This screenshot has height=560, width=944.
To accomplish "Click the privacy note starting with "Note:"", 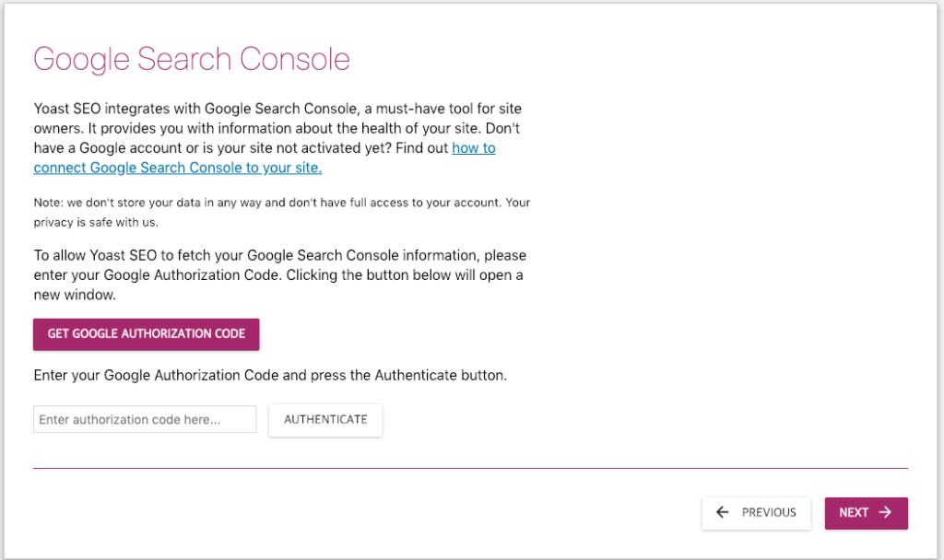I will pyautogui.click(x=281, y=203).
